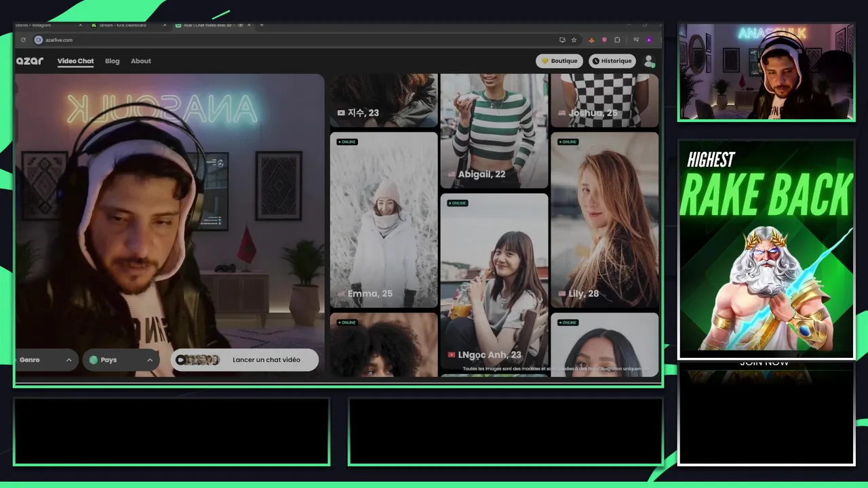
Task: Open Joshua, 25 profile card
Action: coord(604,100)
